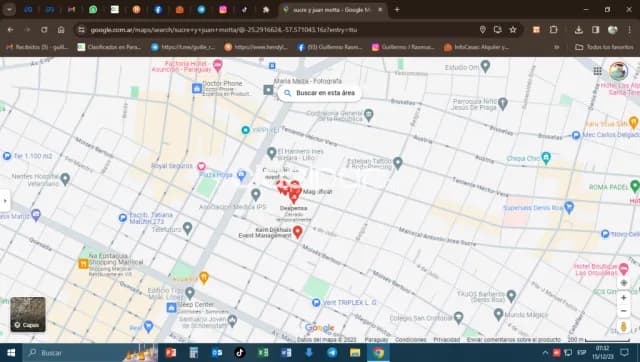Click the Estudio Om marker pin
The width and height of the screenshot is (640, 362).
tap(485, 66)
